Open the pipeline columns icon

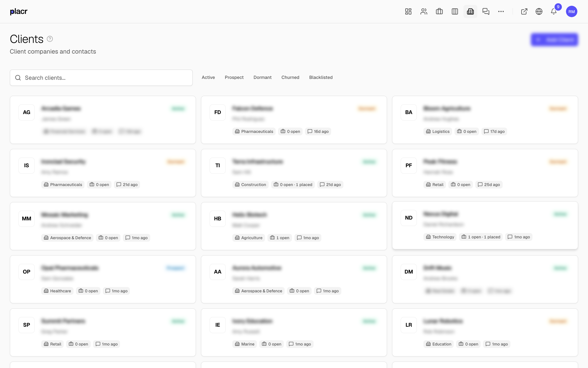(455, 11)
